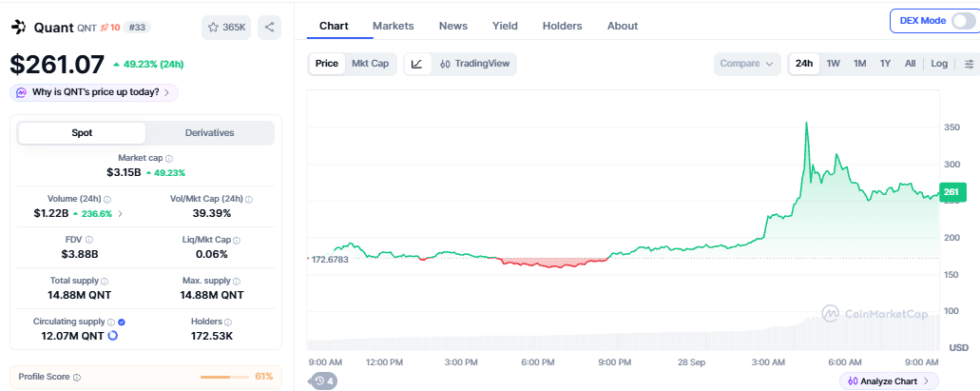Select the Spot toggle
The image size is (980, 391).
tap(82, 133)
